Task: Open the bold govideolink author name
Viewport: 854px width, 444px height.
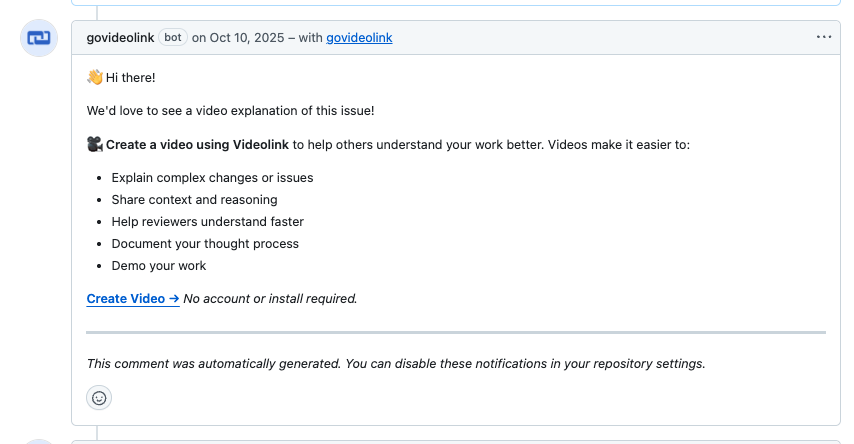Action: tap(121, 38)
